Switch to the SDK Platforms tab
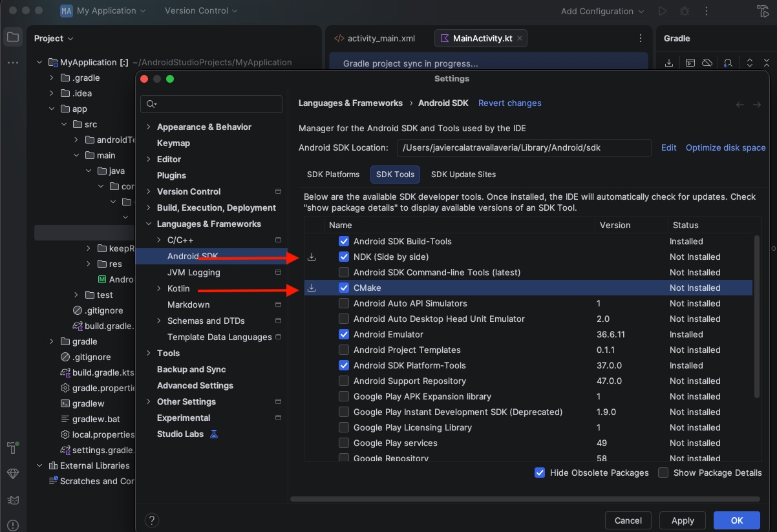777x532 pixels. [x=333, y=174]
